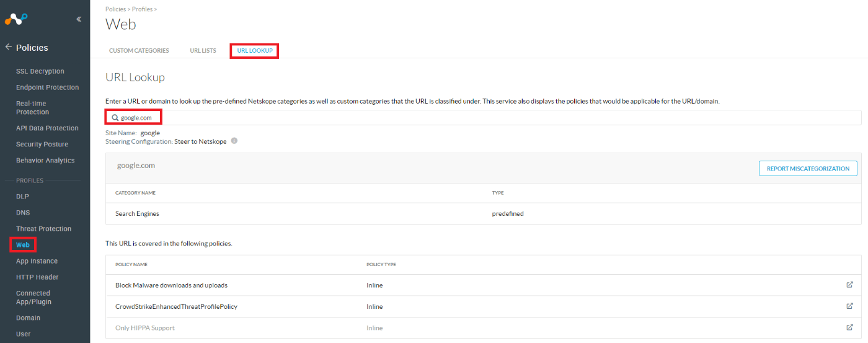Open Domain profiles in sidebar

28,318
